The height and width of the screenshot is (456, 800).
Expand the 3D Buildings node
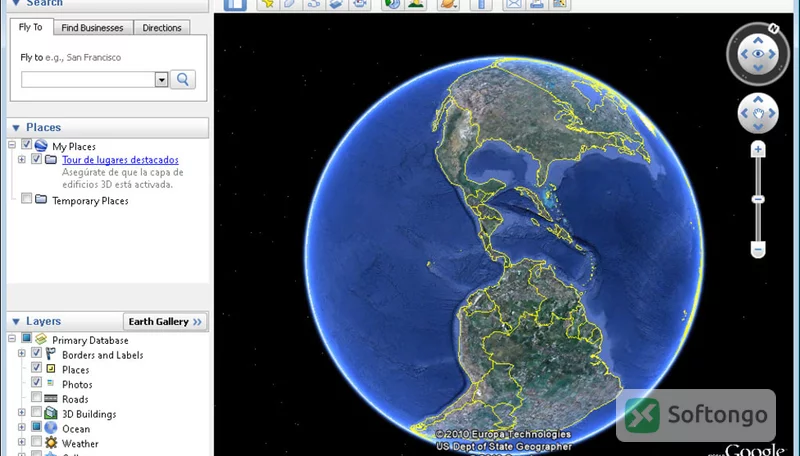coord(21,413)
